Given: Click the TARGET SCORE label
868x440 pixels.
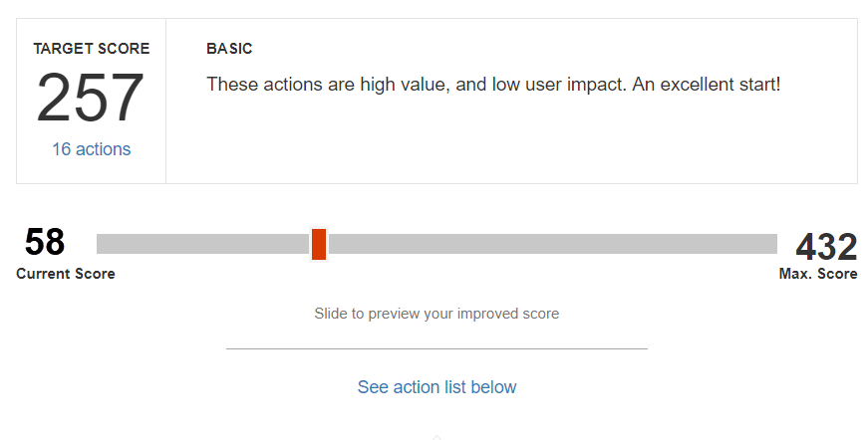Looking at the screenshot, I should point(91,49).
